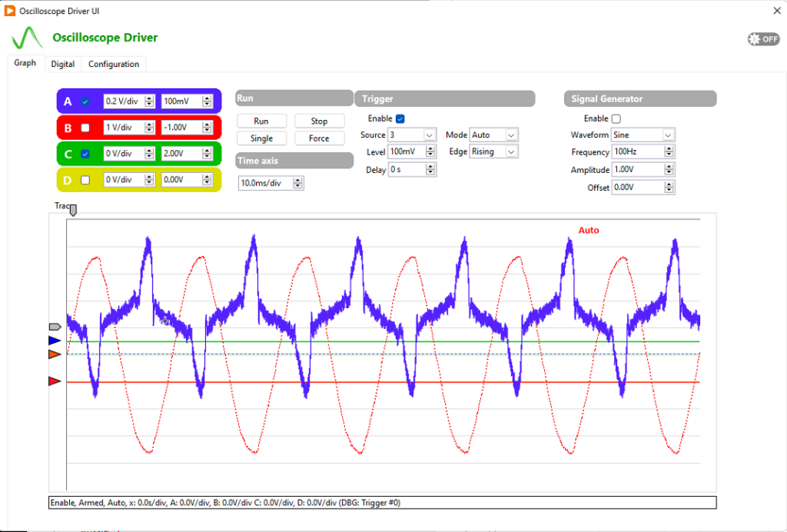Click the trigger position slider handle above graph
787x532 pixels.
click(x=73, y=208)
